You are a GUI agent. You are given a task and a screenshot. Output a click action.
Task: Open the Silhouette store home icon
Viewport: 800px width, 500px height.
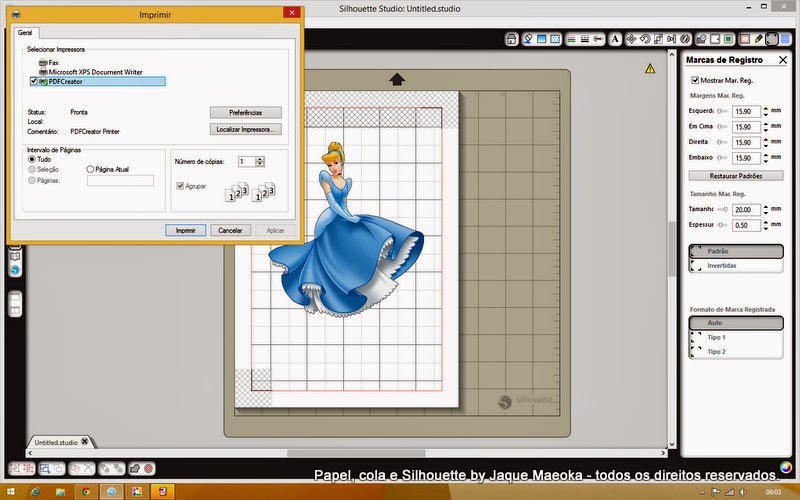point(512,39)
